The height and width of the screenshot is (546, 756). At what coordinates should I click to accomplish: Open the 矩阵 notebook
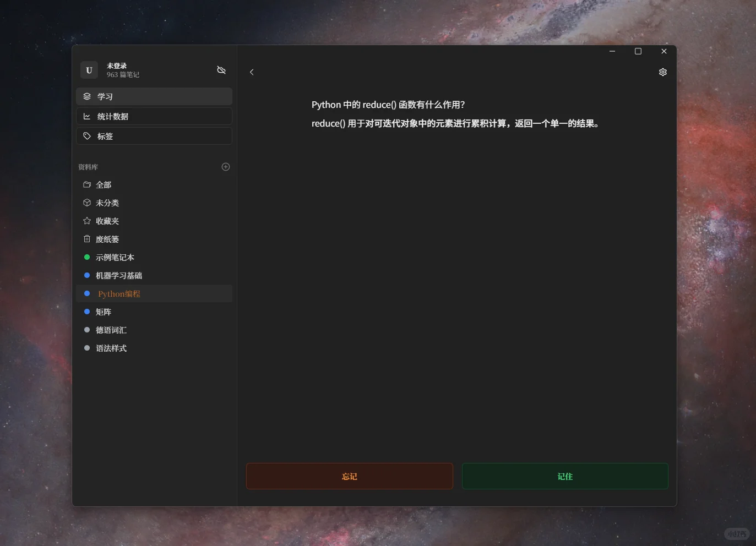tap(104, 312)
